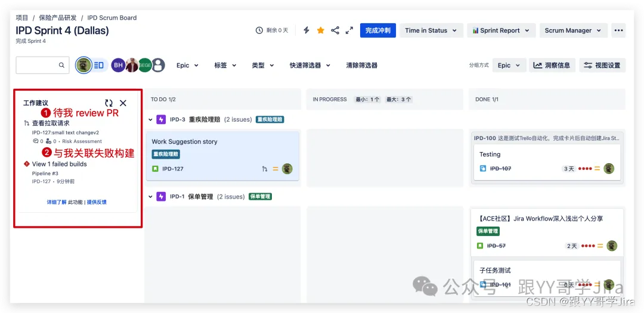Click the assignee avatar on the IPD-57 card
This screenshot has height=313, width=644.
pyautogui.click(x=612, y=246)
